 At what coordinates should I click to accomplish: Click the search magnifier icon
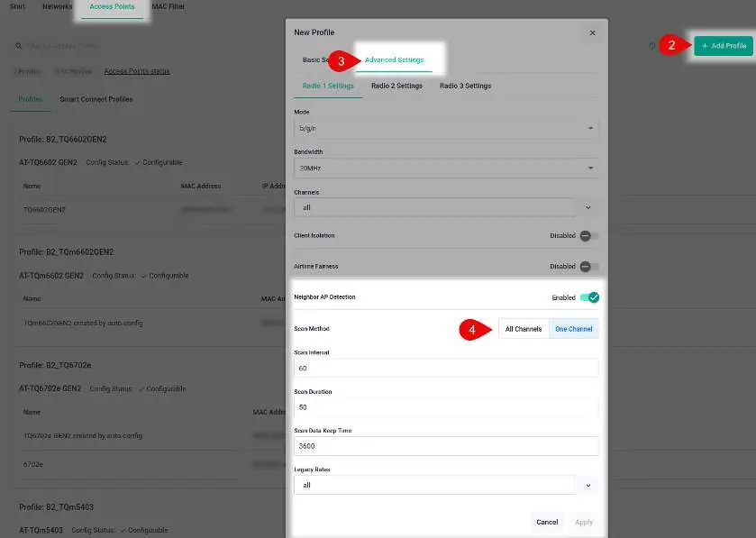(x=18, y=46)
